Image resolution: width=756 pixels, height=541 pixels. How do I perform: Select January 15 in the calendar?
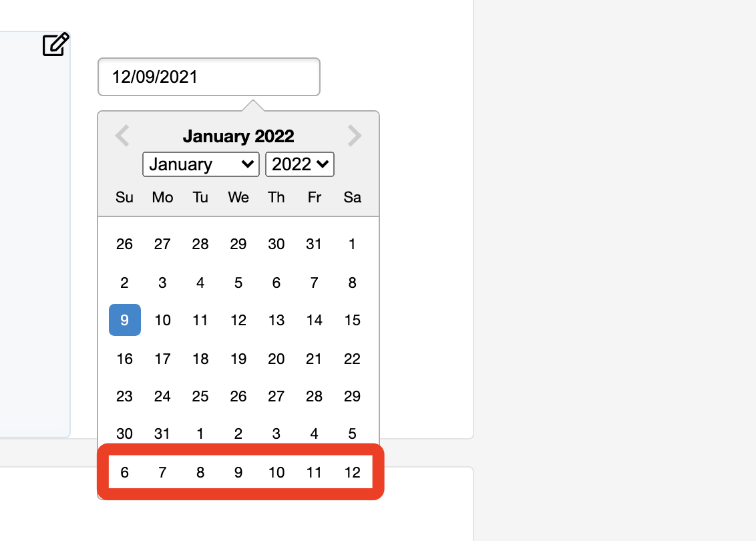pos(352,320)
